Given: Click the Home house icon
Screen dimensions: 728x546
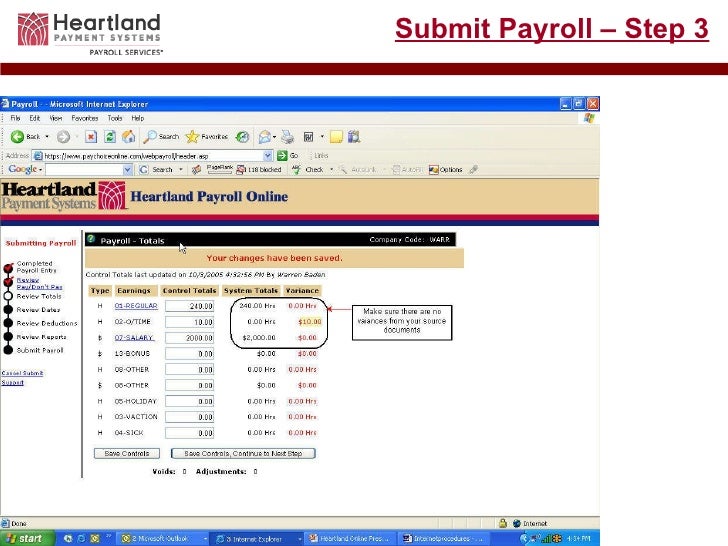Looking at the screenshot, I should click(129, 136).
